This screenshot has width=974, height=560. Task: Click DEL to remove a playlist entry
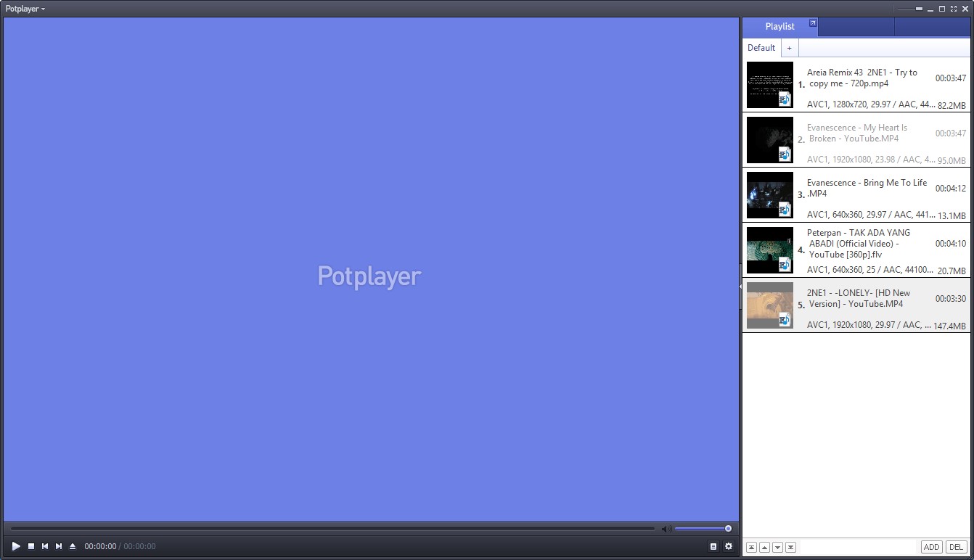(x=956, y=546)
